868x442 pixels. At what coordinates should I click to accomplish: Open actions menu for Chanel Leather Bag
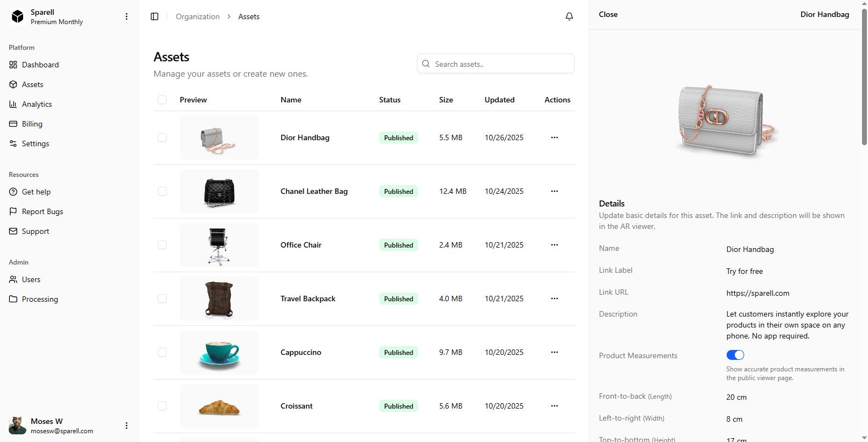[x=555, y=191]
